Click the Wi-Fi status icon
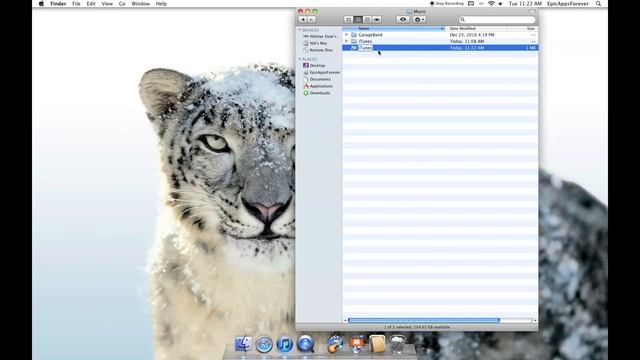 coord(491,4)
